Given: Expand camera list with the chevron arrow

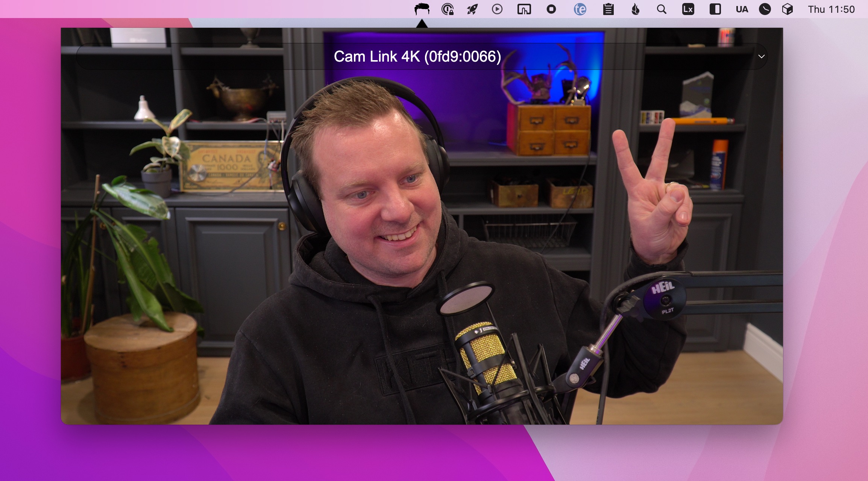Looking at the screenshot, I should coord(762,56).
